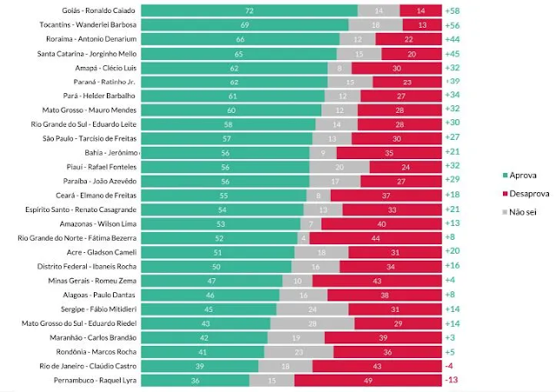Click Mato Grosso do Sul gray bar showing 28
This screenshot has width=556, height=392.
click(x=312, y=323)
